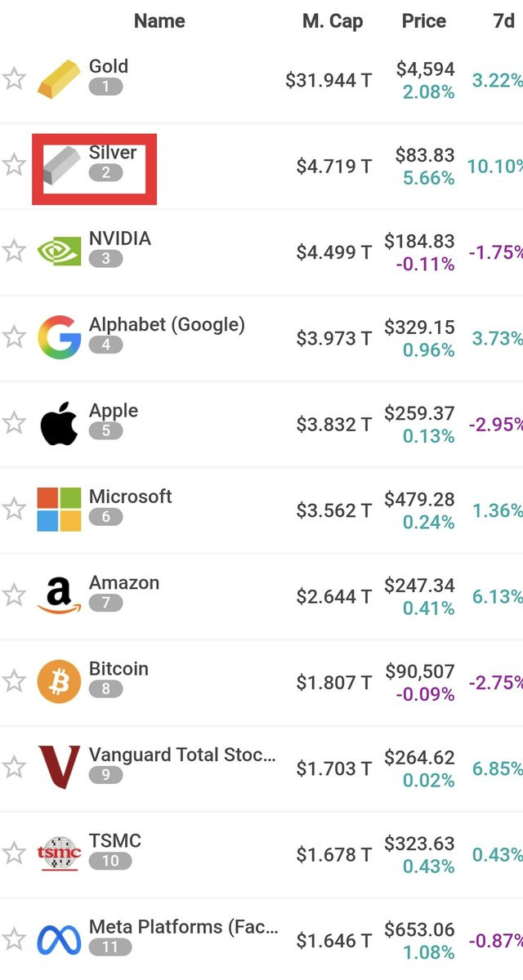Click the NVIDIA logo icon
Image resolution: width=523 pixels, height=980 pixels.
click(60, 251)
